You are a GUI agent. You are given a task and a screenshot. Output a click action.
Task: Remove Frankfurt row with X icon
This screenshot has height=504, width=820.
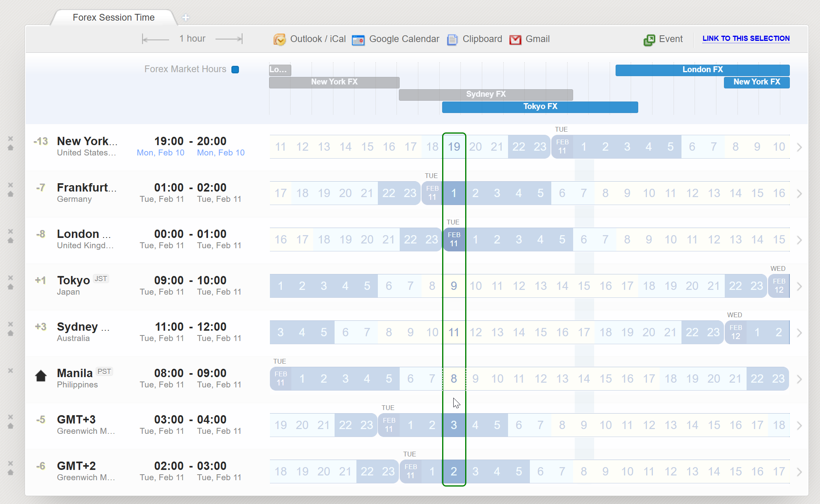coord(11,185)
